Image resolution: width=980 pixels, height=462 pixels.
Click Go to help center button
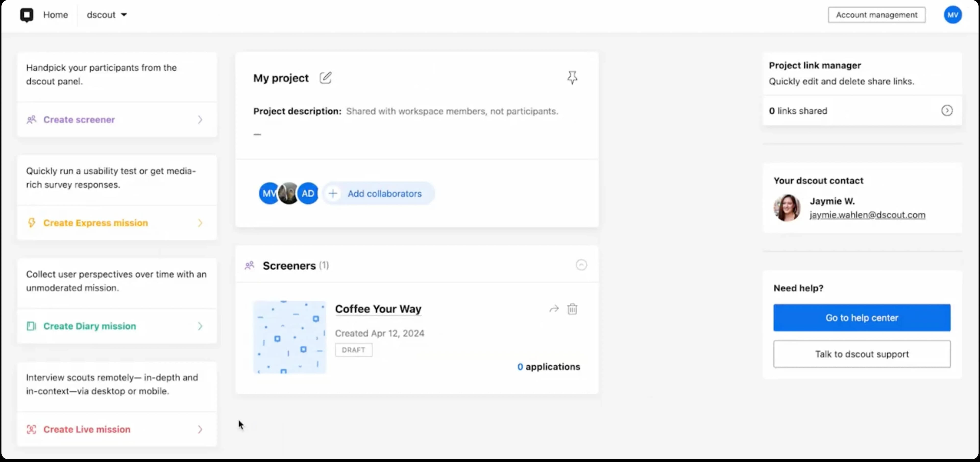[861, 318]
